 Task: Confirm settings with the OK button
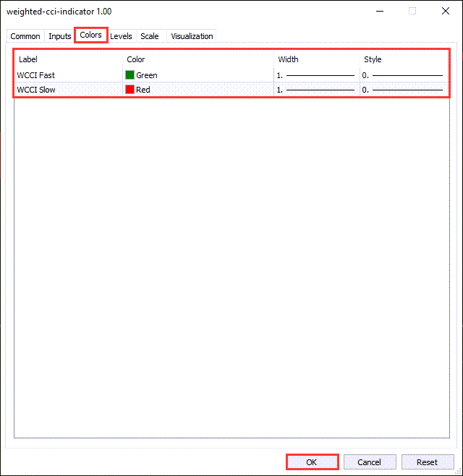point(312,462)
